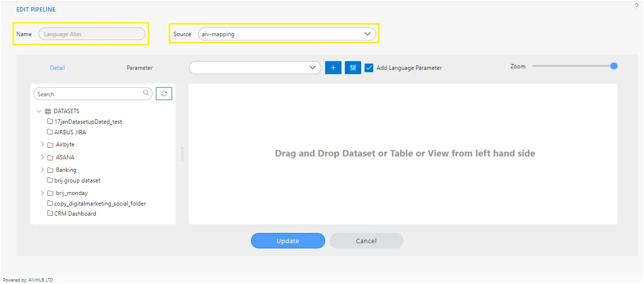Click the brij group dataset folder icon

click(x=50, y=180)
